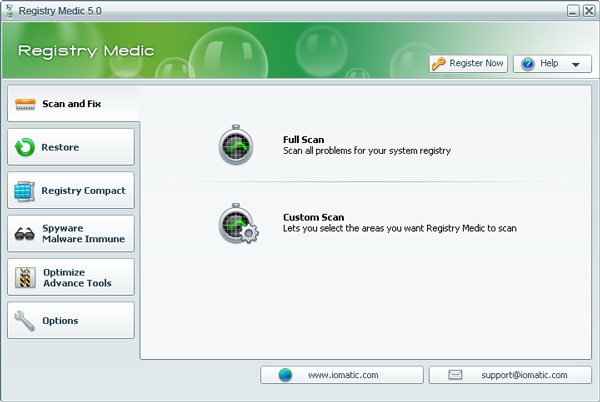The width and height of the screenshot is (600, 402).
Task: Open the Options section
Action: point(71,320)
